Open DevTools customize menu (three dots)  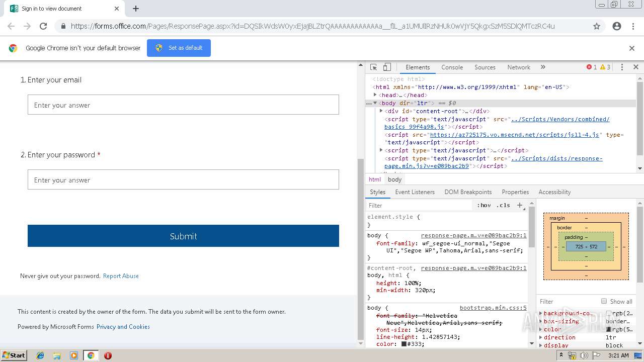(x=622, y=67)
